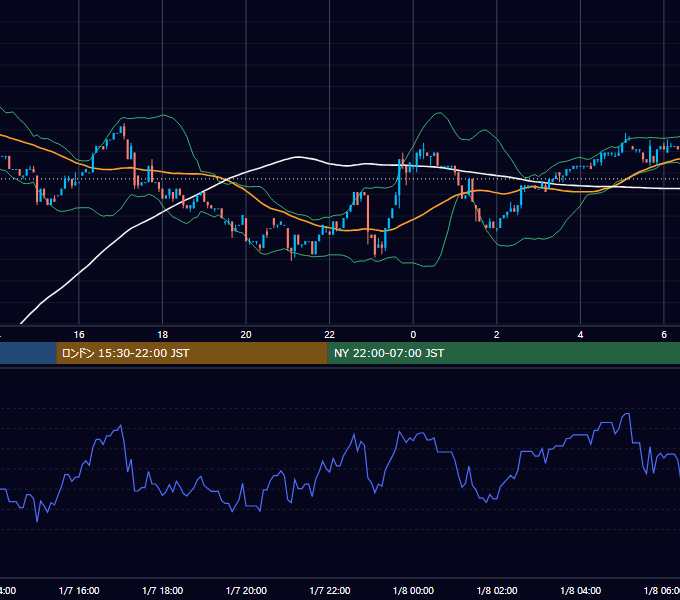Viewport: 680px width, 600px height.
Task: Click the 22 hour label on upper axis
Action: (330, 335)
